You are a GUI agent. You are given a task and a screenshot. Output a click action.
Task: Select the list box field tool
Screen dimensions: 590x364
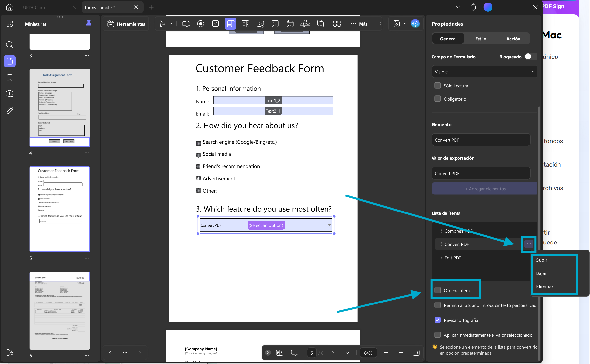(245, 24)
